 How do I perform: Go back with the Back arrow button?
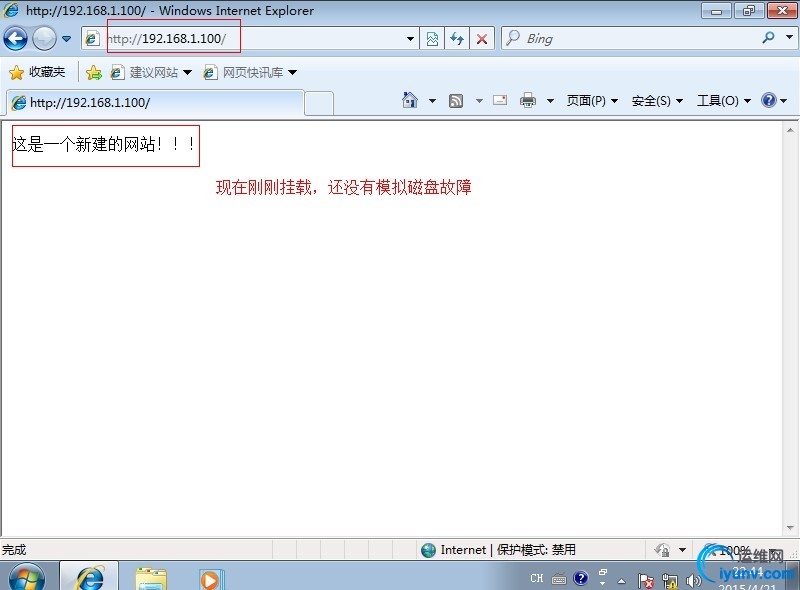tap(15, 39)
